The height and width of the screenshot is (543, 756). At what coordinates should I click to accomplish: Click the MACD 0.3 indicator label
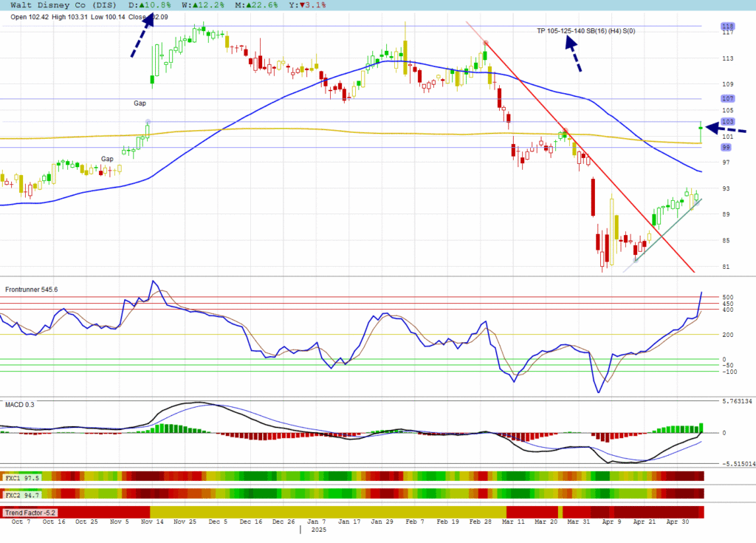point(20,404)
